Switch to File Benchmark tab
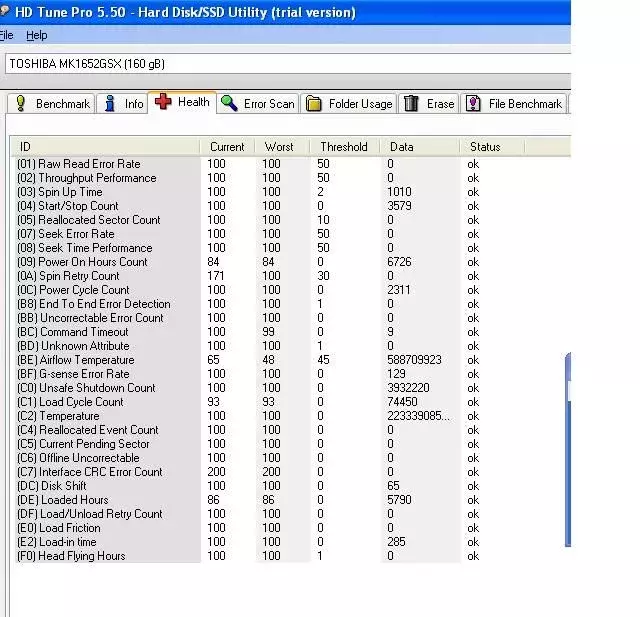 click(x=514, y=104)
